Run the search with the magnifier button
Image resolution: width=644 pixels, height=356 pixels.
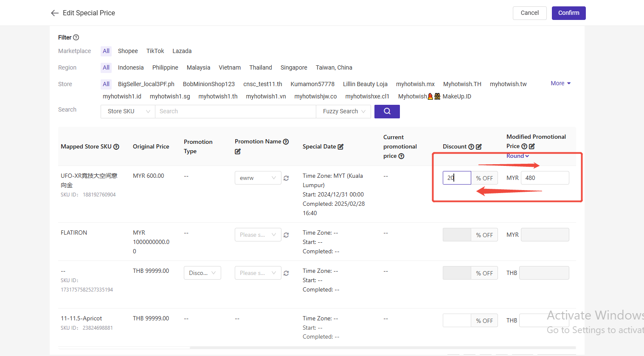387,111
